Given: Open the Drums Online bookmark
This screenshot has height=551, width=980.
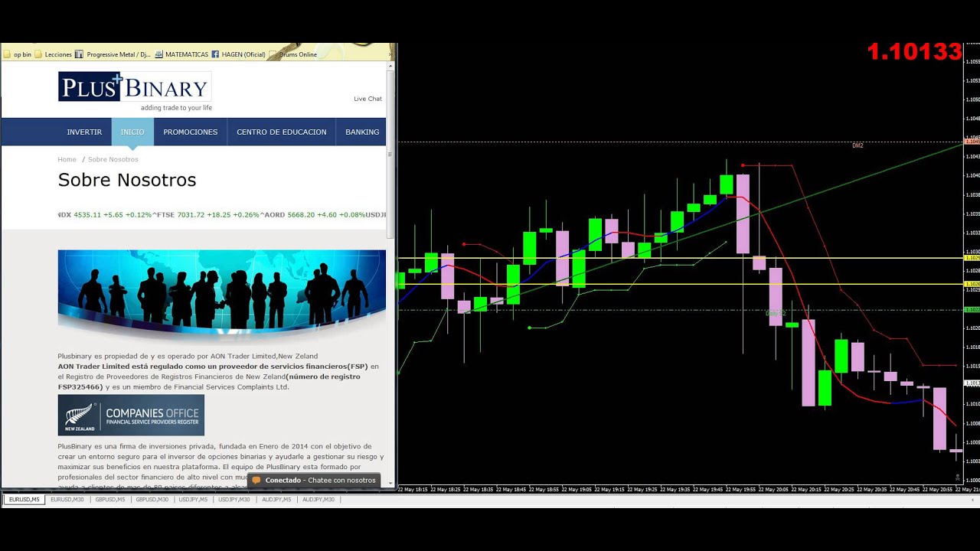Looking at the screenshot, I should coord(293,54).
